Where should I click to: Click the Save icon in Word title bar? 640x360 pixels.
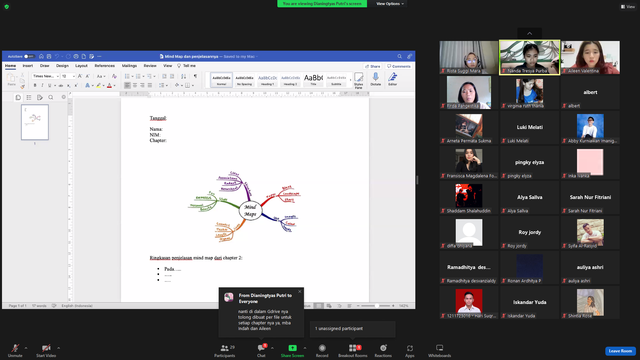click(49, 56)
